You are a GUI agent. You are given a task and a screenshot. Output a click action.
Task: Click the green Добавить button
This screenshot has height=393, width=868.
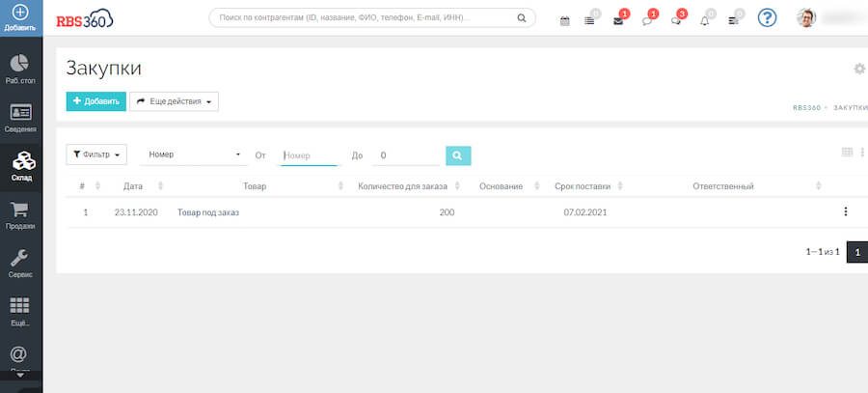pos(95,101)
